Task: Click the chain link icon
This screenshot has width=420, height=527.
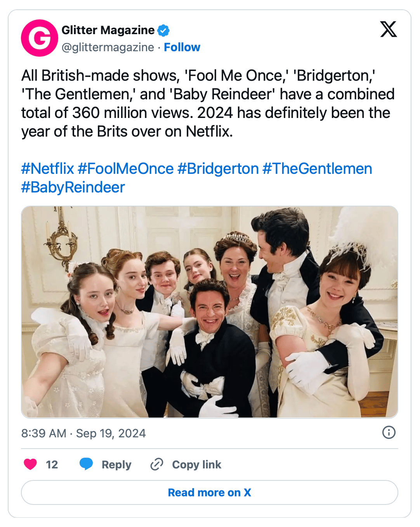Action: tap(157, 464)
